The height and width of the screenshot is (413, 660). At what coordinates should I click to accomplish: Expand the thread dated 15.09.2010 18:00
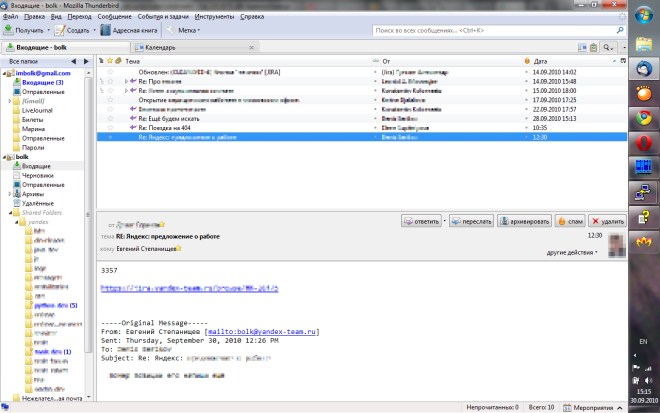tap(126, 91)
